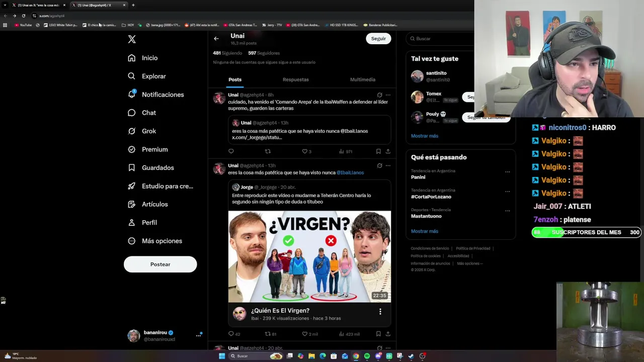The image size is (644, 362).
Task: View analytics showing 971 views
Action: pos(346,151)
